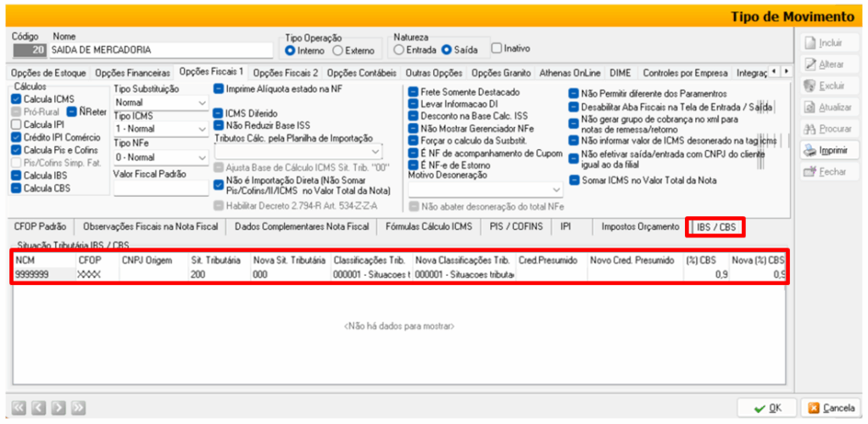Switch to the PIS / COFINS tab
Image resolution: width=868 pixels, height=424 pixels.
[516, 226]
